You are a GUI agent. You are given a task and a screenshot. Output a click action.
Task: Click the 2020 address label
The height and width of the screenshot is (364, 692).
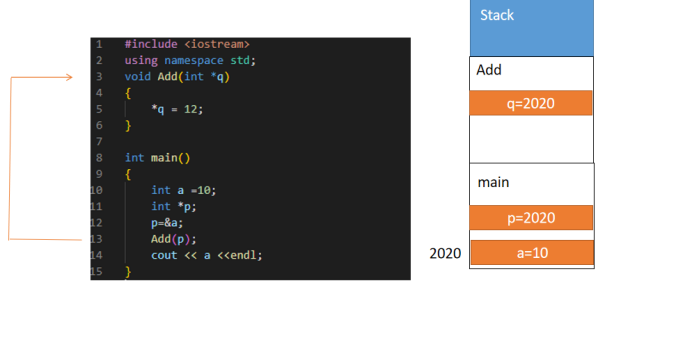[x=445, y=253]
